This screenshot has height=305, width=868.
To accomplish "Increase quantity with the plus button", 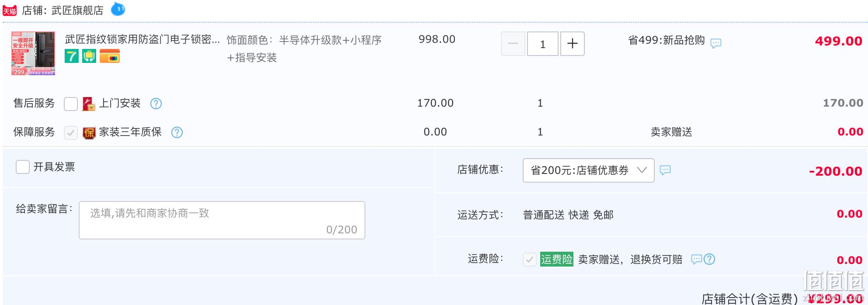I will tap(573, 44).
